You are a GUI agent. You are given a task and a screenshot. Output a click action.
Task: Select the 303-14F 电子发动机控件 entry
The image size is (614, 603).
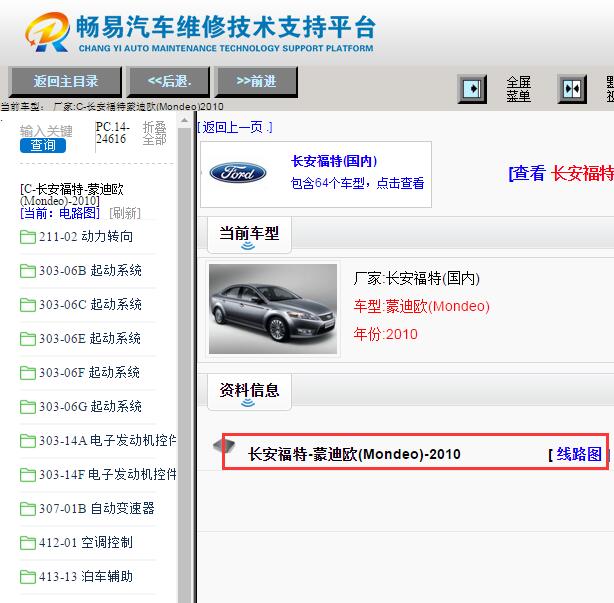pyautogui.click(x=107, y=475)
